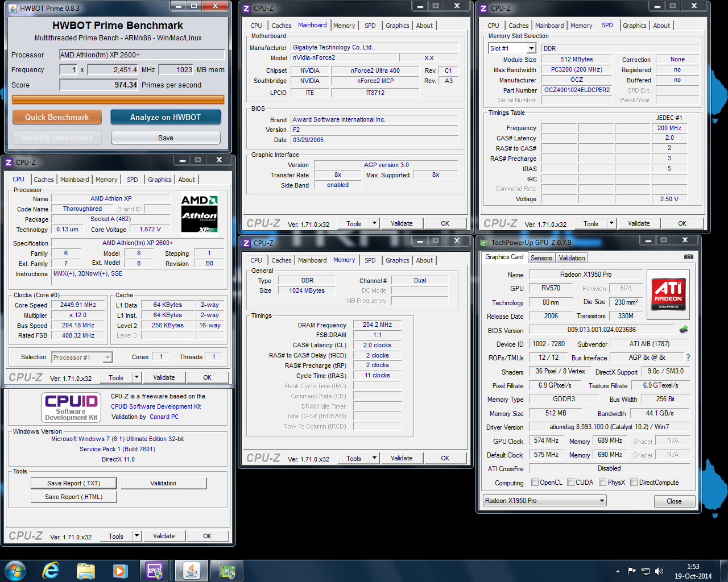Open volume speaker icon in system tray
The width and height of the screenshot is (728, 582).
pos(659,571)
